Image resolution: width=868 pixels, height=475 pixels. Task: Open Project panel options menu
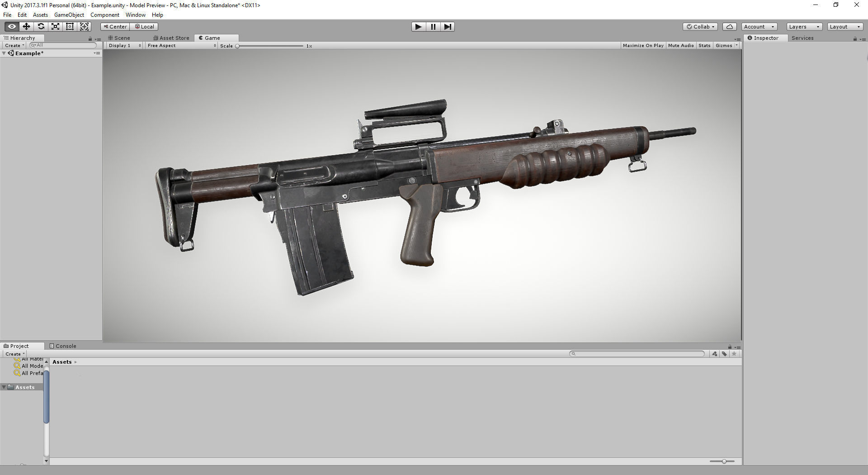737,347
